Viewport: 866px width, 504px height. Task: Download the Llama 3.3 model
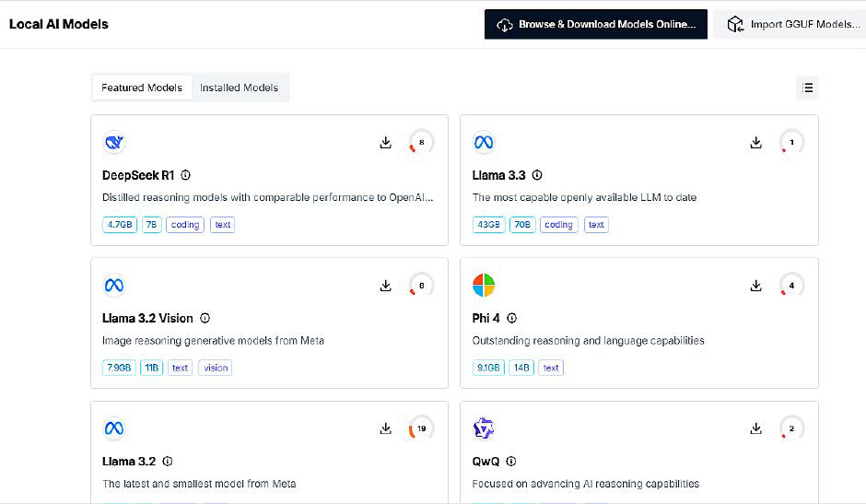click(x=756, y=143)
